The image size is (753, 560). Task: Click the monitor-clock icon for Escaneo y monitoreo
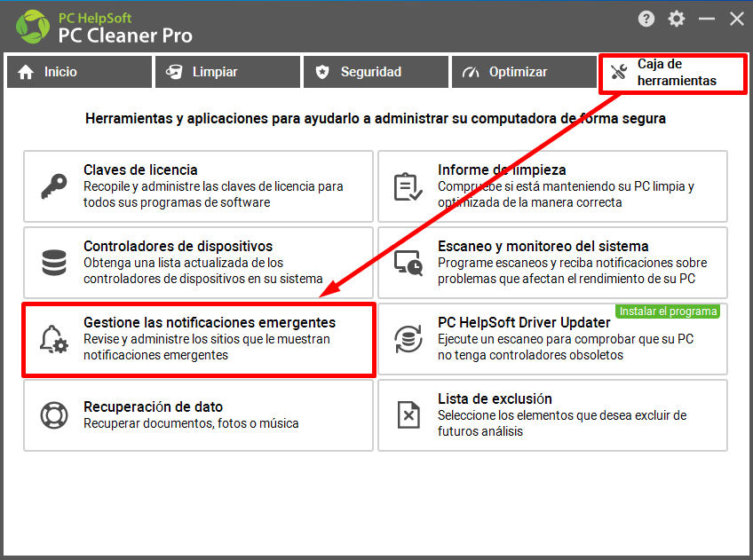click(408, 263)
